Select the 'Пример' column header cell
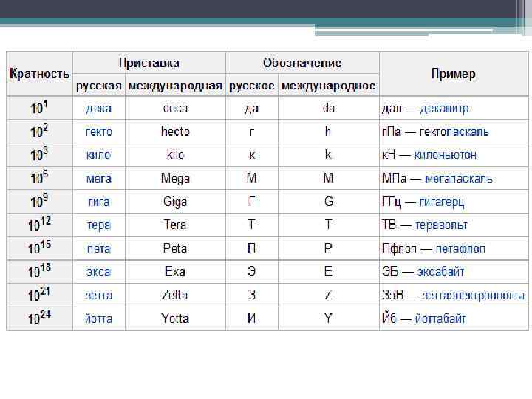Image resolution: width=532 pixels, height=399 pixels. point(453,74)
